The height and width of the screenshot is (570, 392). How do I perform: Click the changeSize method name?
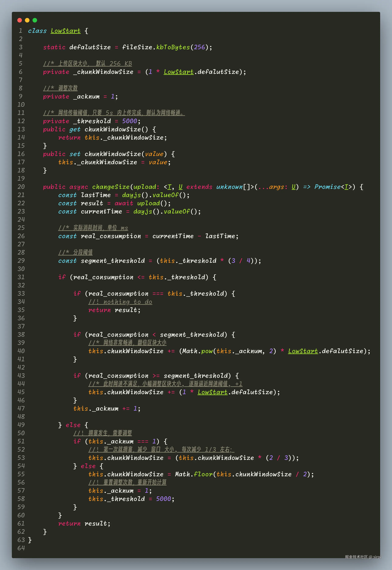pyautogui.click(x=111, y=187)
